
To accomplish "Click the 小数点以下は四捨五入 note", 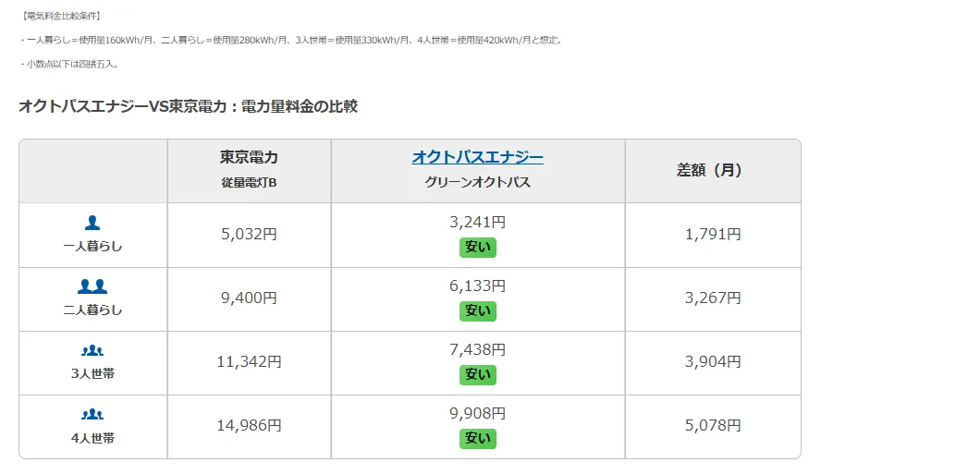I will 68,64.
